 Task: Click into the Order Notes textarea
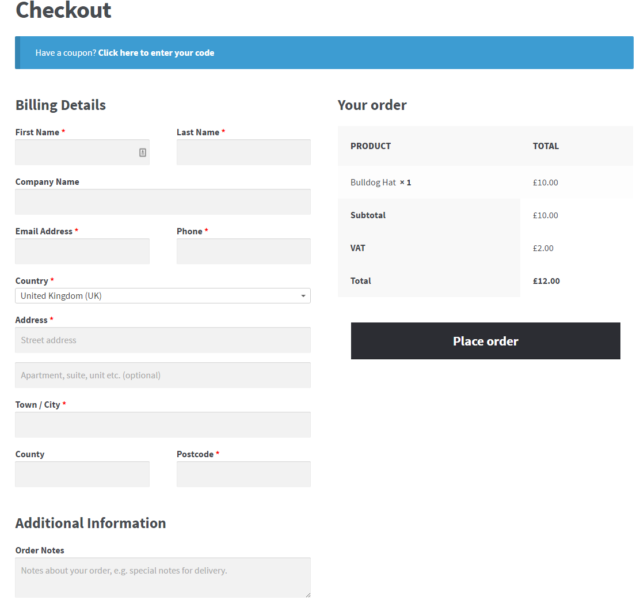pos(163,578)
